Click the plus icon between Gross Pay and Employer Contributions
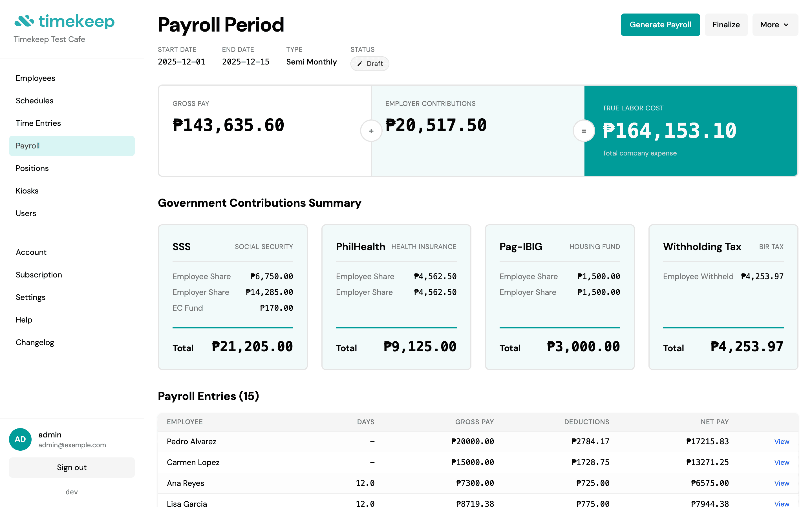The image size is (812, 507). tap(371, 131)
